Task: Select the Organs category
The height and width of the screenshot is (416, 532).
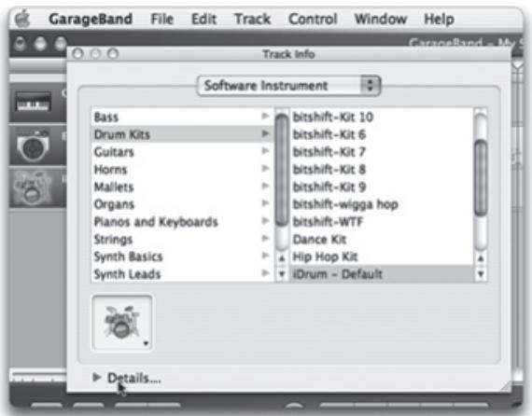Action: (x=182, y=204)
